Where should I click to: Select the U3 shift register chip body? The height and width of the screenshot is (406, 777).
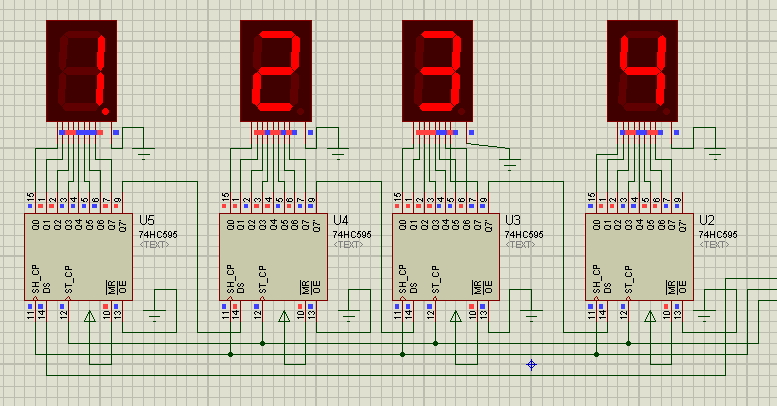[446, 257]
